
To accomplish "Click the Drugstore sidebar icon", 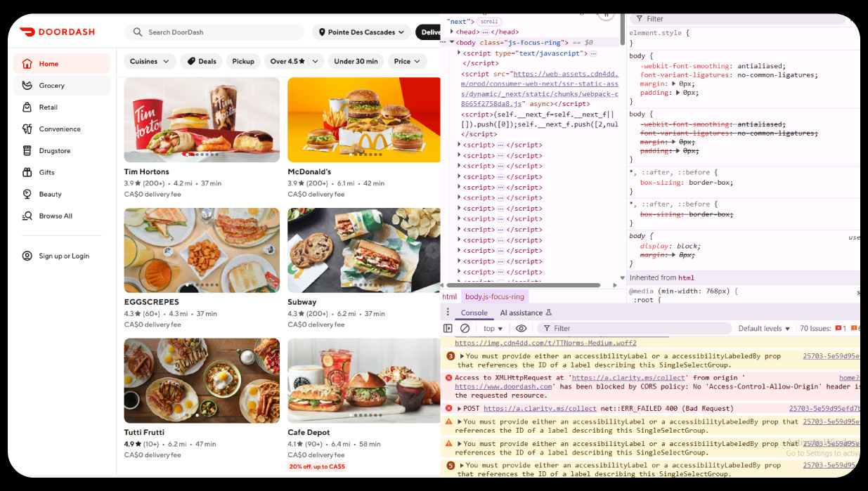I will pyautogui.click(x=27, y=151).
